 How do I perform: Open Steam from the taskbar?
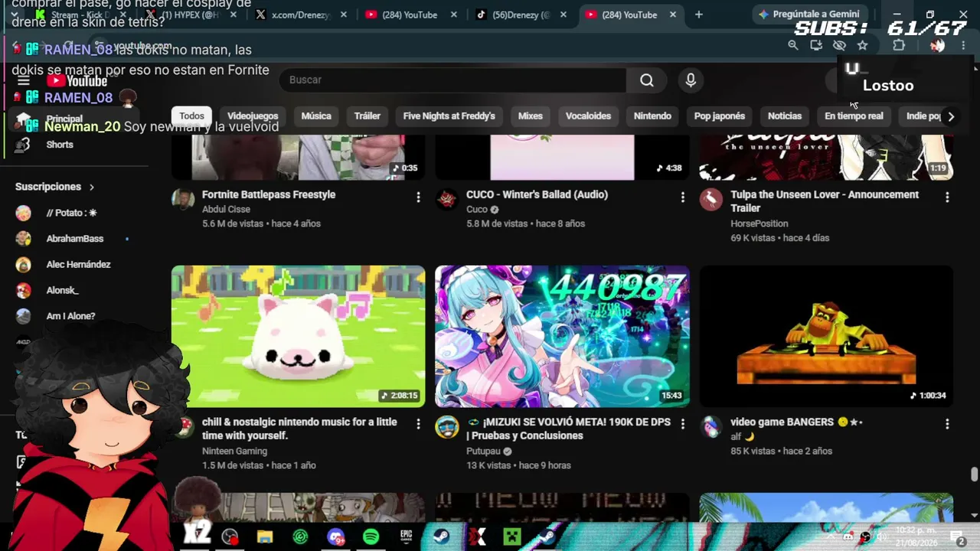click(441, 536)
